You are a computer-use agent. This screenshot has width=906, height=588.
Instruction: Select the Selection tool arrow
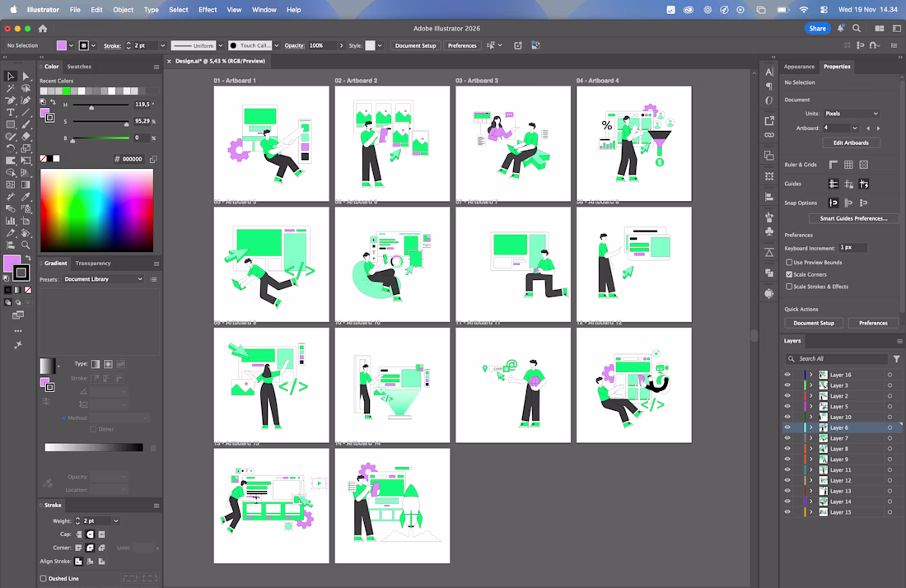coord(11,77)
